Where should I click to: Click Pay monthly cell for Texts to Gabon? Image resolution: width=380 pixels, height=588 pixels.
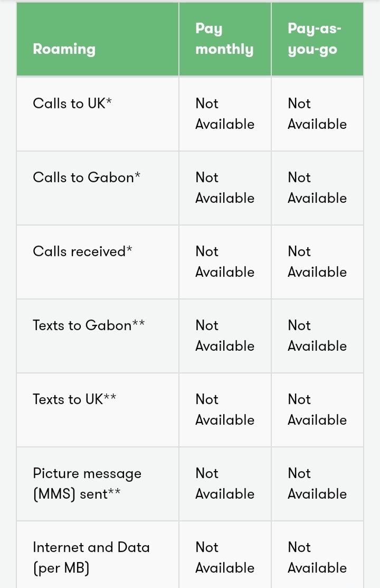(x=225, y=335)
